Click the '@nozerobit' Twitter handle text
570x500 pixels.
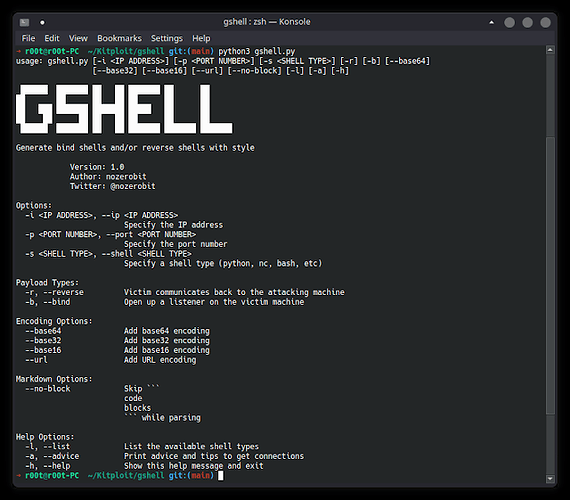133,186
